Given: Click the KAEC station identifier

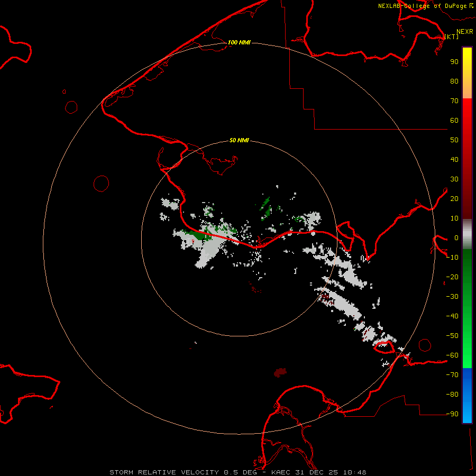Looking at the screenshot, I should coord(281,472).
